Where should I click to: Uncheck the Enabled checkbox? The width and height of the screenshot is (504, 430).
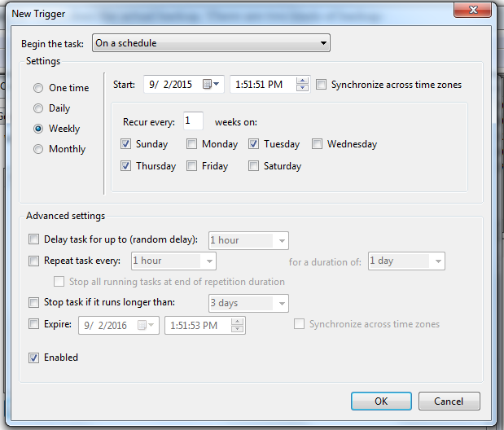pyautogui.click(x=33, y=358)
